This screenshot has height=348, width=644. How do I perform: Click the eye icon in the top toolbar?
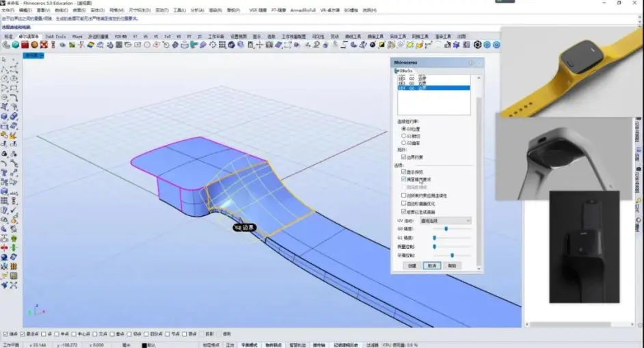tap(62, 45)
